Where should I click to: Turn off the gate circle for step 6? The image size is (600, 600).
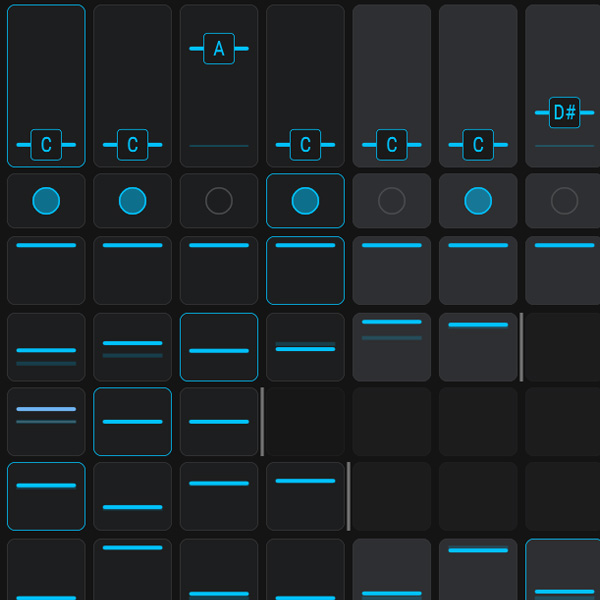click(478, 201)
